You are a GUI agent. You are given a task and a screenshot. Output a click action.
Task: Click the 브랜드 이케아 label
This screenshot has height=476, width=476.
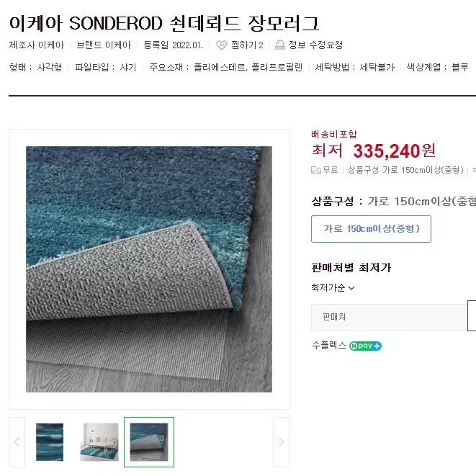point(104,45)
